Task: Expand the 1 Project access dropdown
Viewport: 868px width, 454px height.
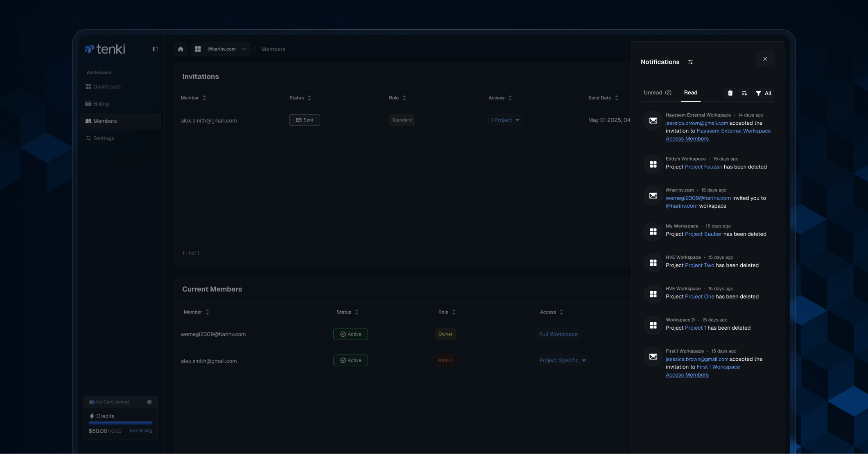Action: (505, 120)
